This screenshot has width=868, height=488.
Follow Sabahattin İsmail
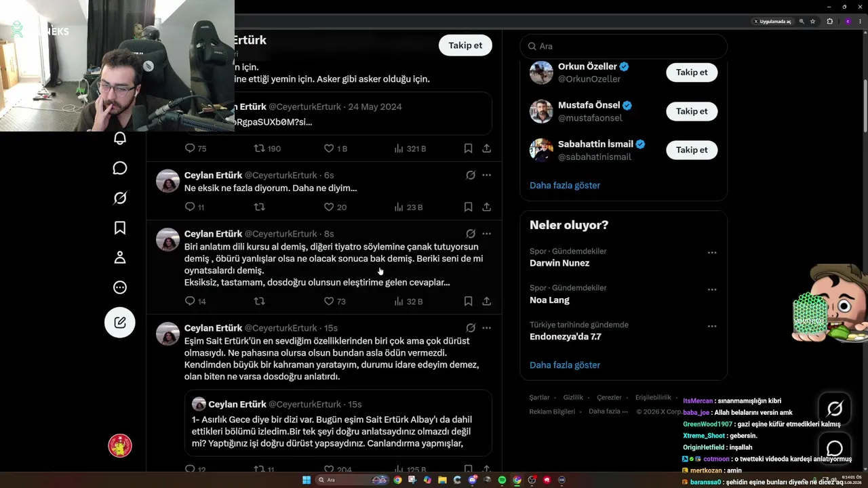pos(692,150)
